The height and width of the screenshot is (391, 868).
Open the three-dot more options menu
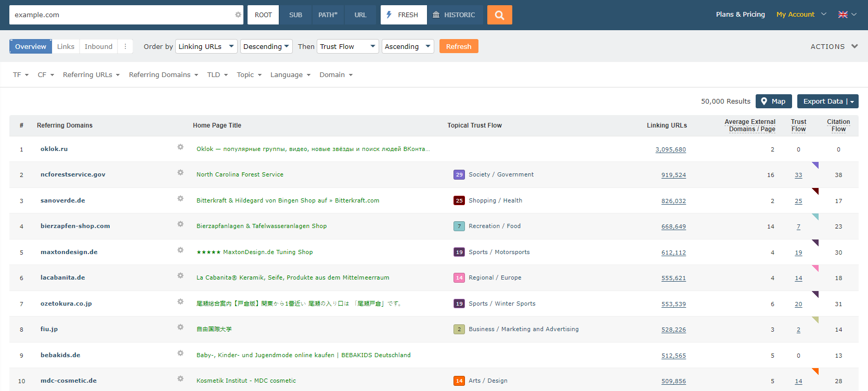pyautogui.click(x=125, y=46)
